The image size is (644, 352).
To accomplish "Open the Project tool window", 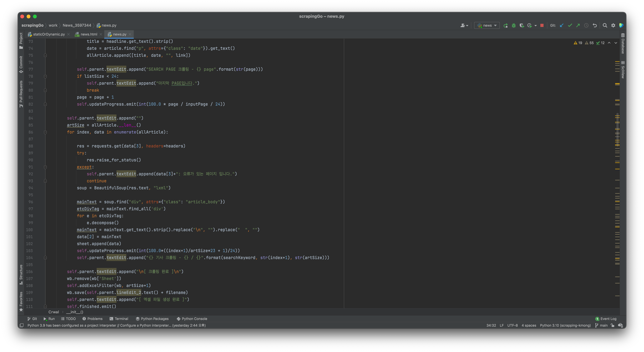I will (x=21, y=41).
